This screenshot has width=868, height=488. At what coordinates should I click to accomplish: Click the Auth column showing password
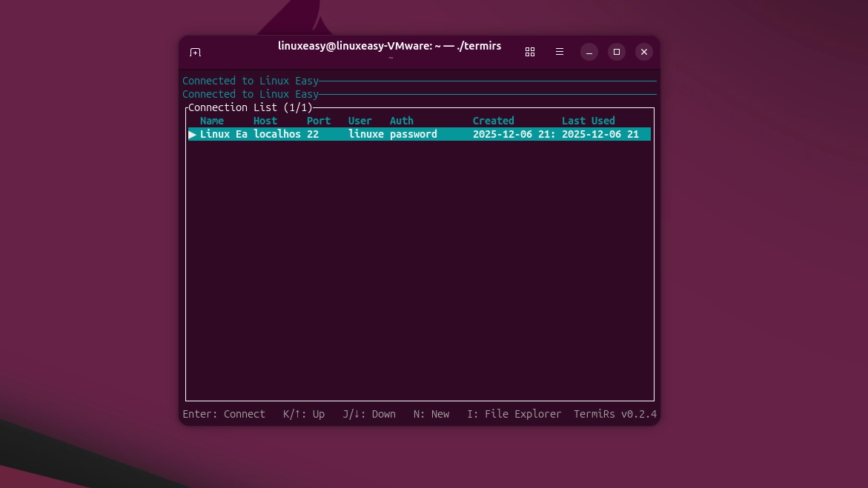[414, 134]
